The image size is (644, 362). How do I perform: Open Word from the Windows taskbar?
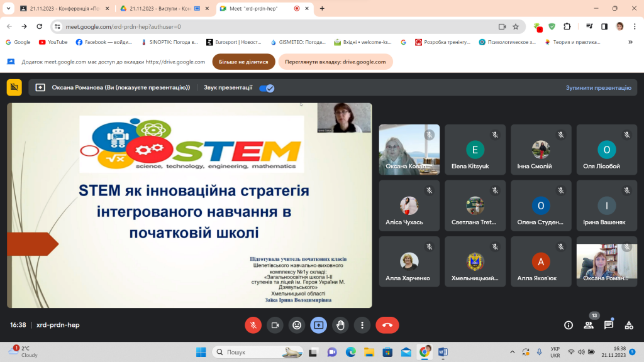pos(443,352)
